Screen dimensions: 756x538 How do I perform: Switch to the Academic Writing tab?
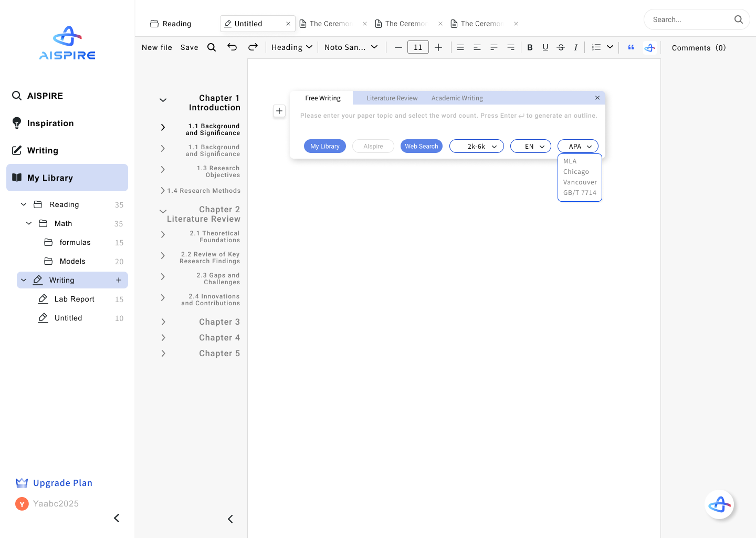(457, 98)
